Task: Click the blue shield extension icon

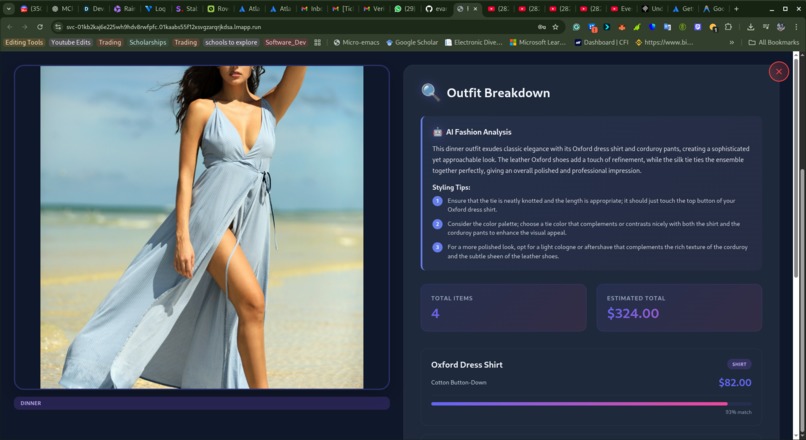Action: click(652, 27)
